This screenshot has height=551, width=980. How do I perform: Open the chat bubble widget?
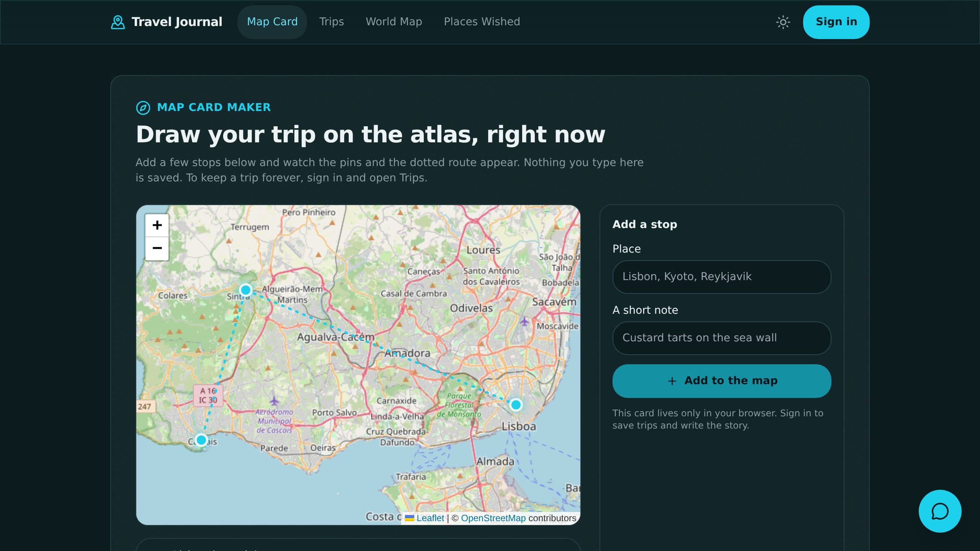[x=940, y=511]
